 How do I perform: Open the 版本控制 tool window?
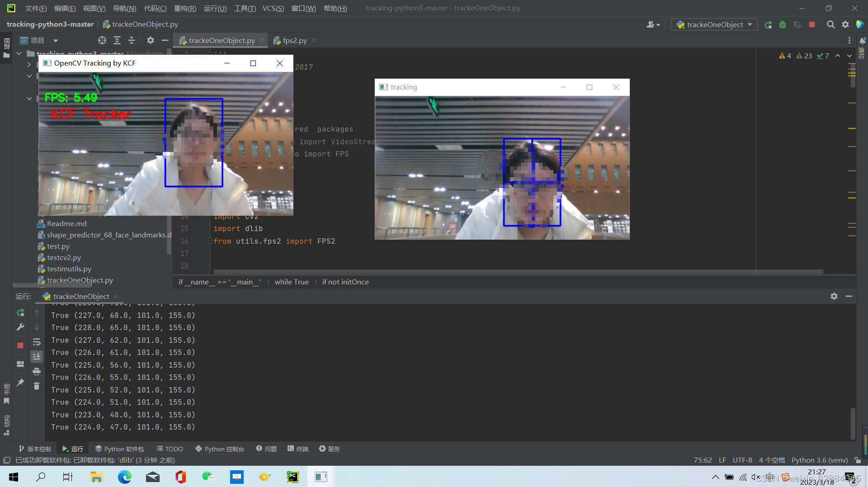(35, 449)
